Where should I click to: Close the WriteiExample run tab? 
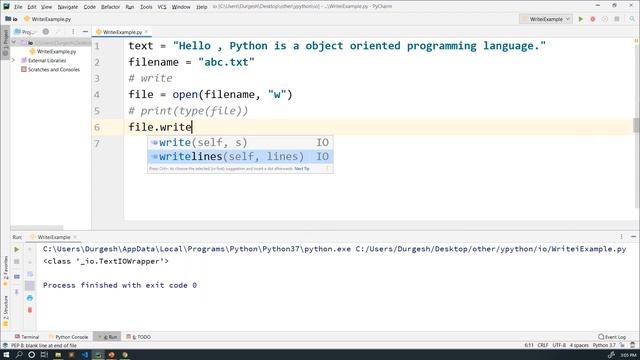pos(75,237)
